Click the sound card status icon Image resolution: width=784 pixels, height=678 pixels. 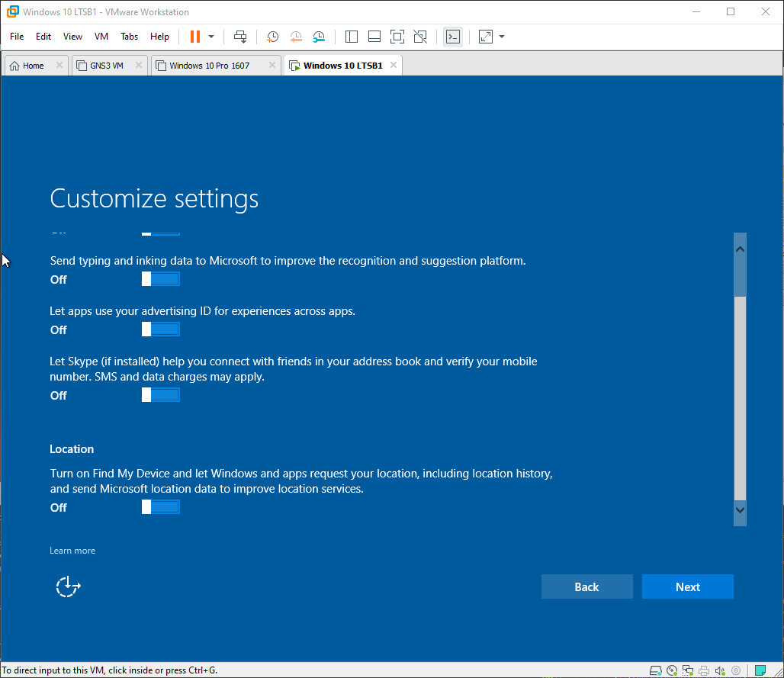pos(720,670)
